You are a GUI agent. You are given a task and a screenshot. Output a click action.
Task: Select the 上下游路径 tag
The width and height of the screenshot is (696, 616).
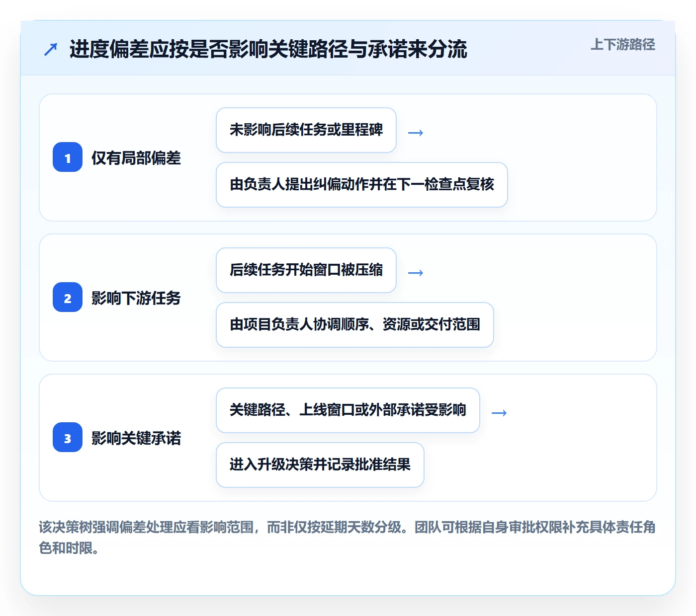pos(622,44)
